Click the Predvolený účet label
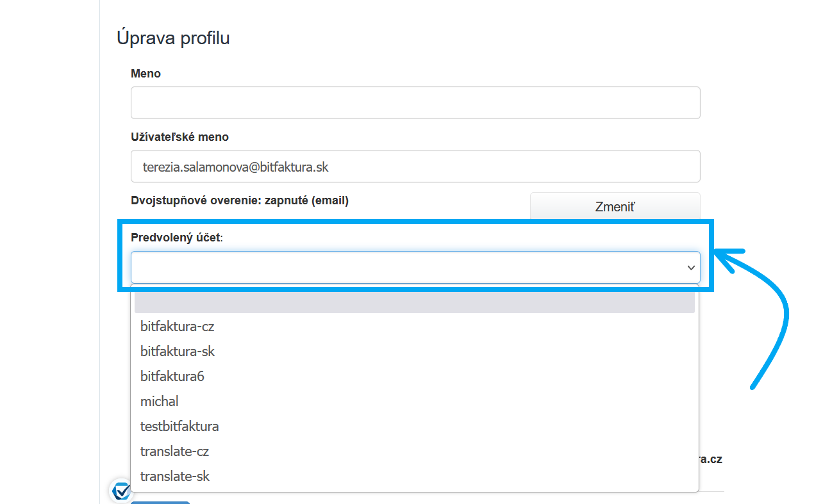The height and width of the screenshot is (504, 823). [x=176, y=238]
